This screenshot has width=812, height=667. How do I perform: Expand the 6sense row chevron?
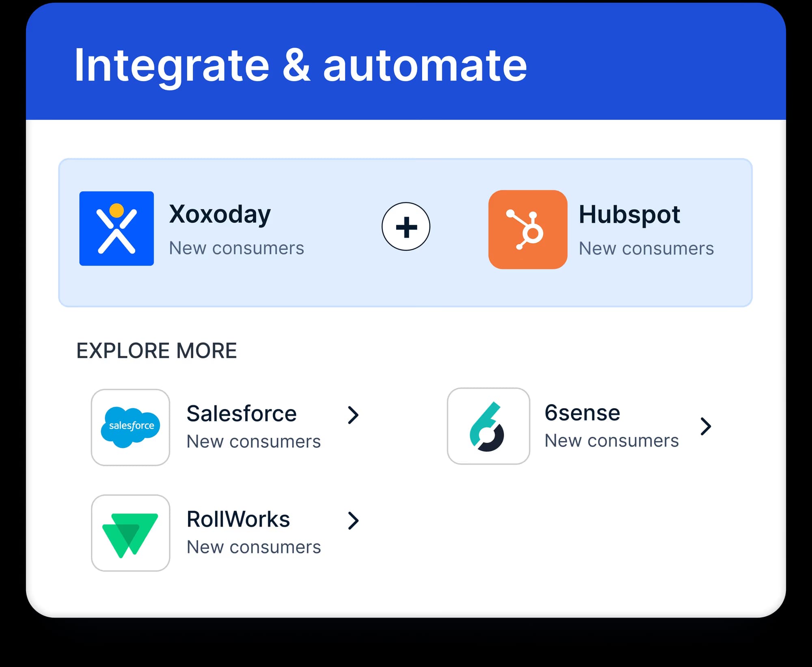706,426
